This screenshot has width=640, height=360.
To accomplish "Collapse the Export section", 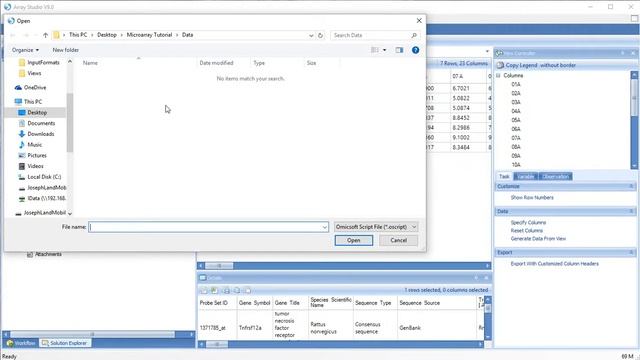I will pyautogui.click(x=631, y=253).
